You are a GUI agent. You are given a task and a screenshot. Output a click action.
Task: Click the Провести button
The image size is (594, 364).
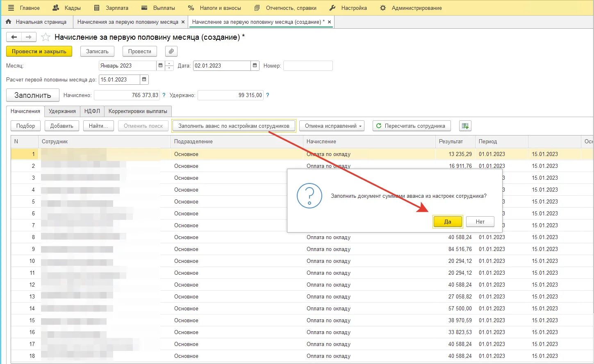point(139,51)
